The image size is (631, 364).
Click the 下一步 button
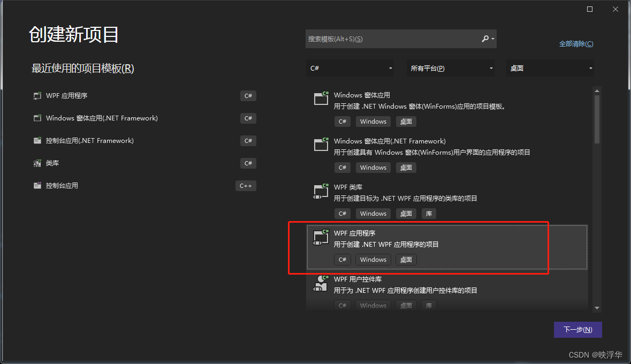click(577, 330)
